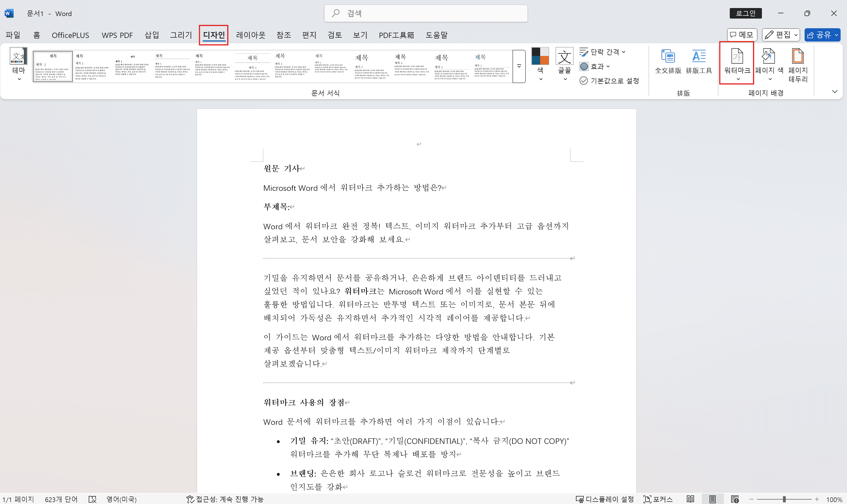Switch to the References (참조) tab
The width and height of the screenshot is (847, 504).
pyautogui.click(x=284, y=35)
